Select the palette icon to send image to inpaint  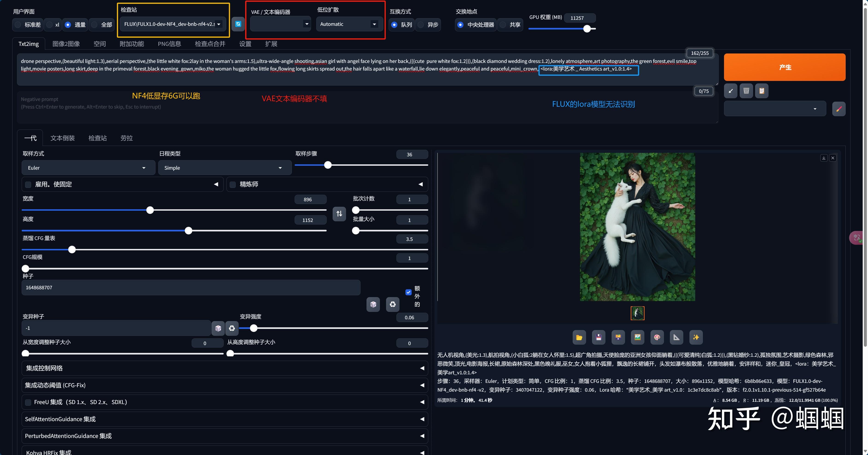[x=657, y=337]
